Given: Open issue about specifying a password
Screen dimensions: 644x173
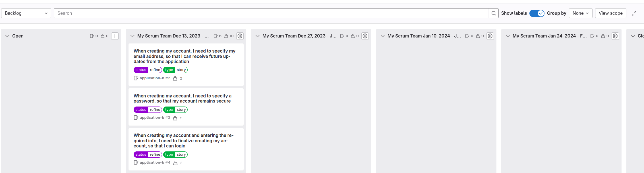Looking at the screenshot, I should pyautogui.click(x=182, y=99).
